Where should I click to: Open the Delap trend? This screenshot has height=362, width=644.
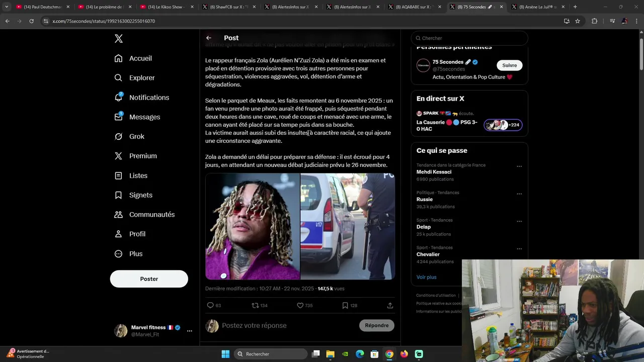coord(424,227)
